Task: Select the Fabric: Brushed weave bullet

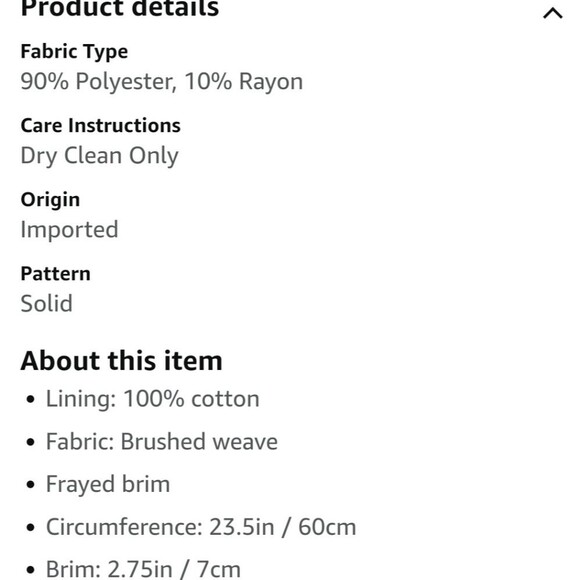Action: tap(162, 441)
